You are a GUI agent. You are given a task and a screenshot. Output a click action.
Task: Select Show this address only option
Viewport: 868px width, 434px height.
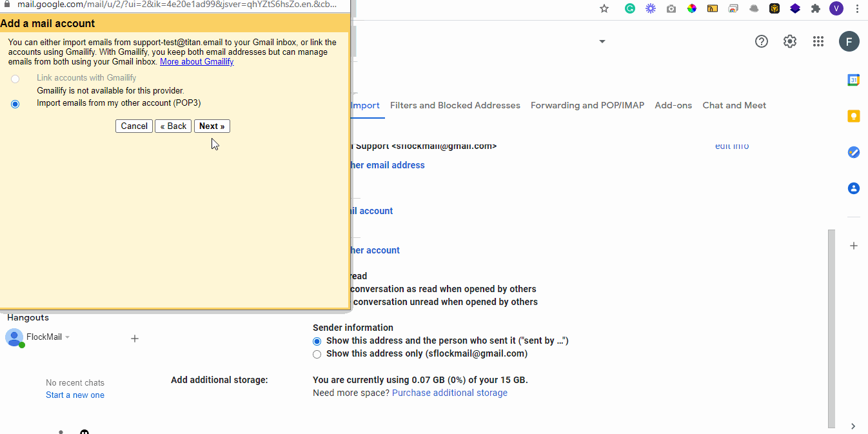click(x=317, y=354)
